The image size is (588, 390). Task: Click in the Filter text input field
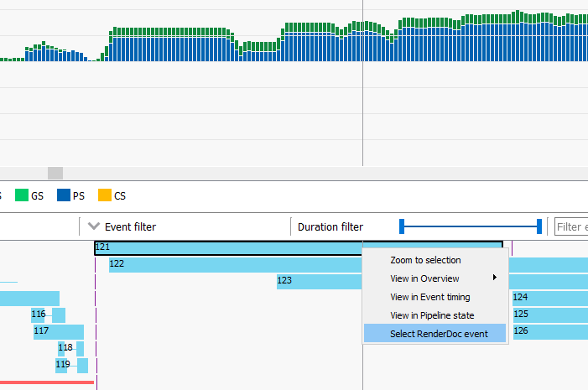[x=571, y=227]
